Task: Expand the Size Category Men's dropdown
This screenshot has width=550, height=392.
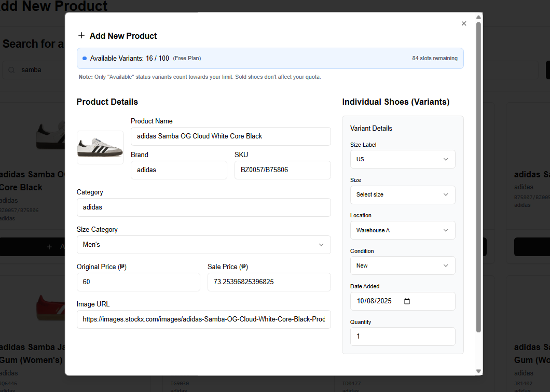Action: tap(203, 245)
